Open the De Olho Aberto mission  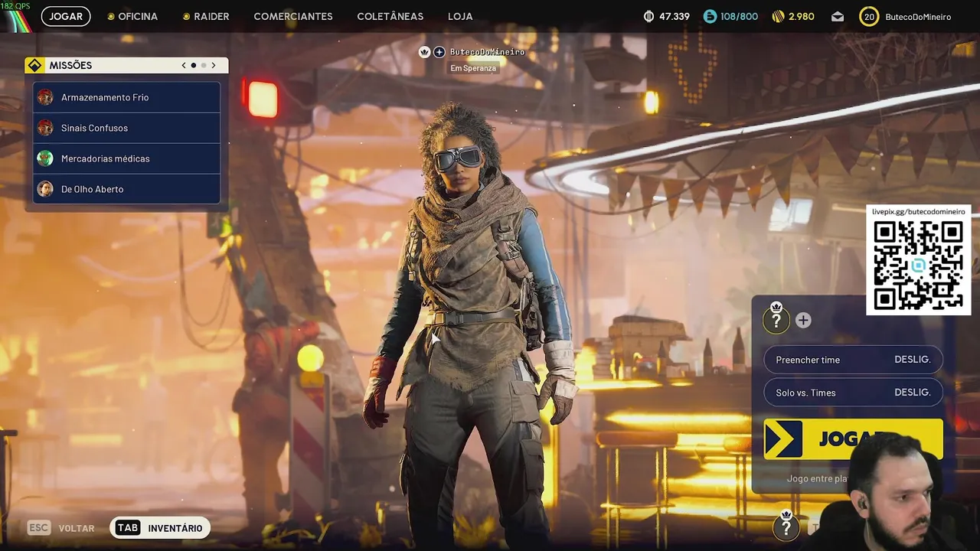pyautogui.click(x=126, y=189)
